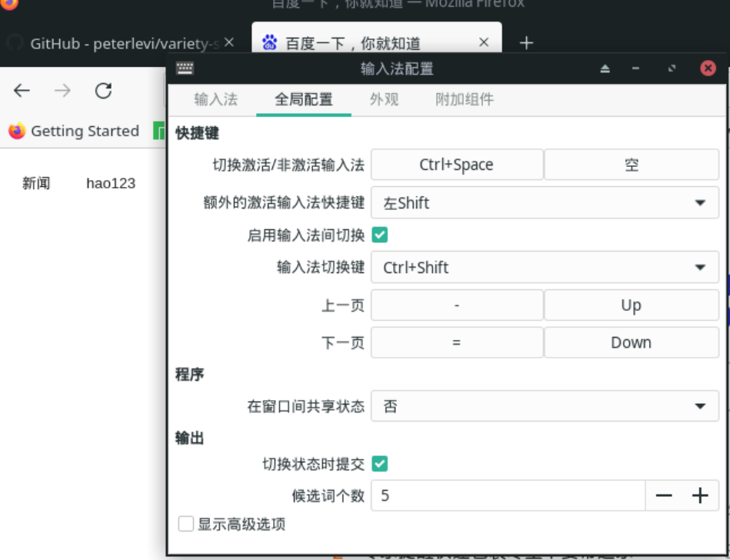Toggle 启用输入法间切换 checkbox
The width and height of the screenshot is (730, 560).
point(379,235)
